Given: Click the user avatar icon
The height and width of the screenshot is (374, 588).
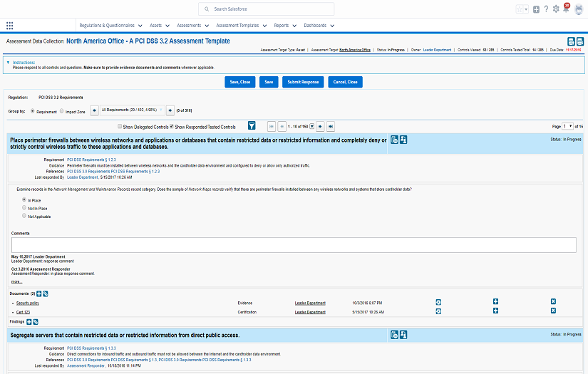Looking at the screenshot, I should (x=579, y=9).
